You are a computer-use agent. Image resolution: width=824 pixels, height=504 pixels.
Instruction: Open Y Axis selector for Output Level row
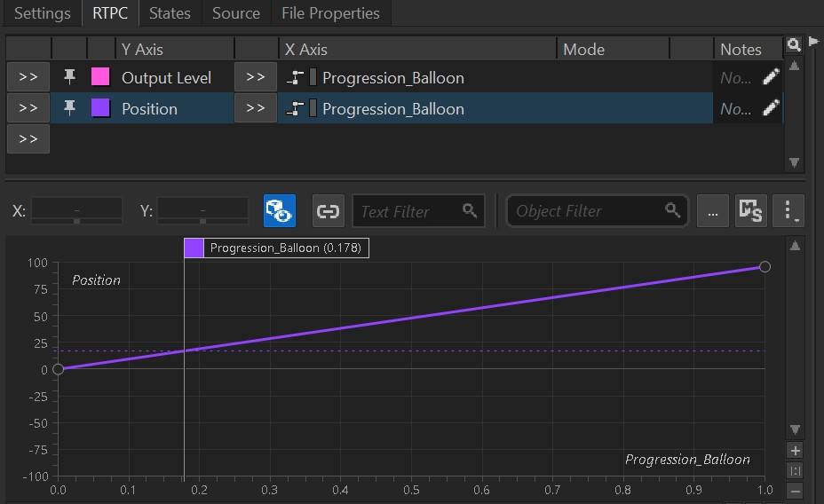(28, 78)
